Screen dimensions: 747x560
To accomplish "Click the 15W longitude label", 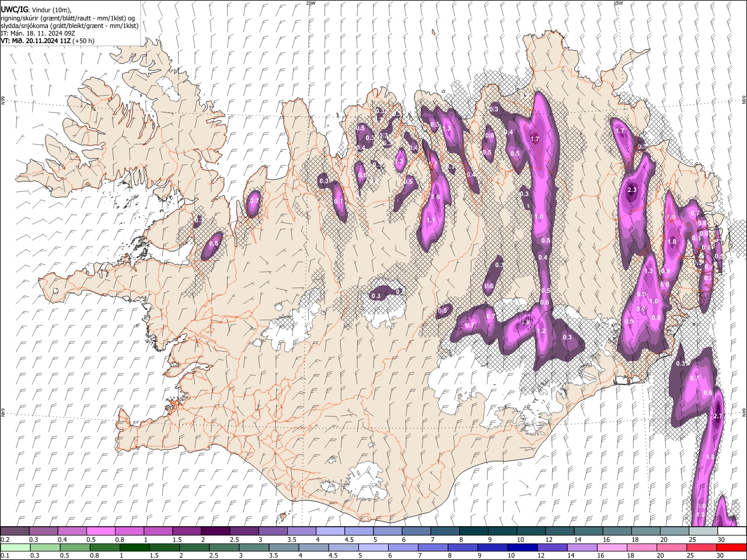I will [x=618, y=3].
